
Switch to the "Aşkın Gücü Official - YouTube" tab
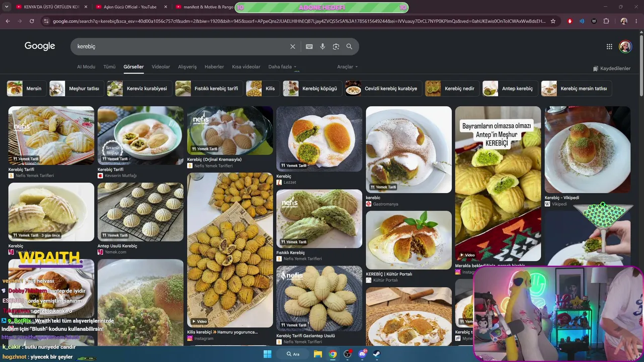point(130,7)
